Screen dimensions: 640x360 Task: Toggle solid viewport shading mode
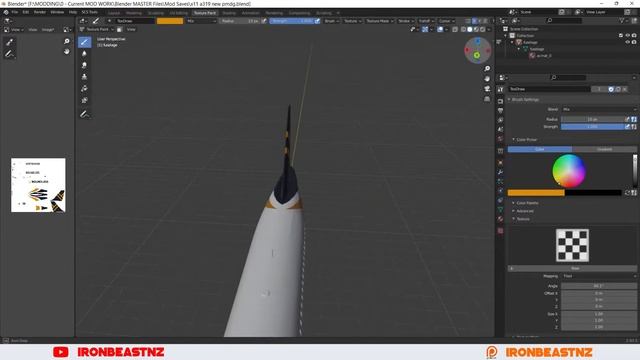coord(470,29)
